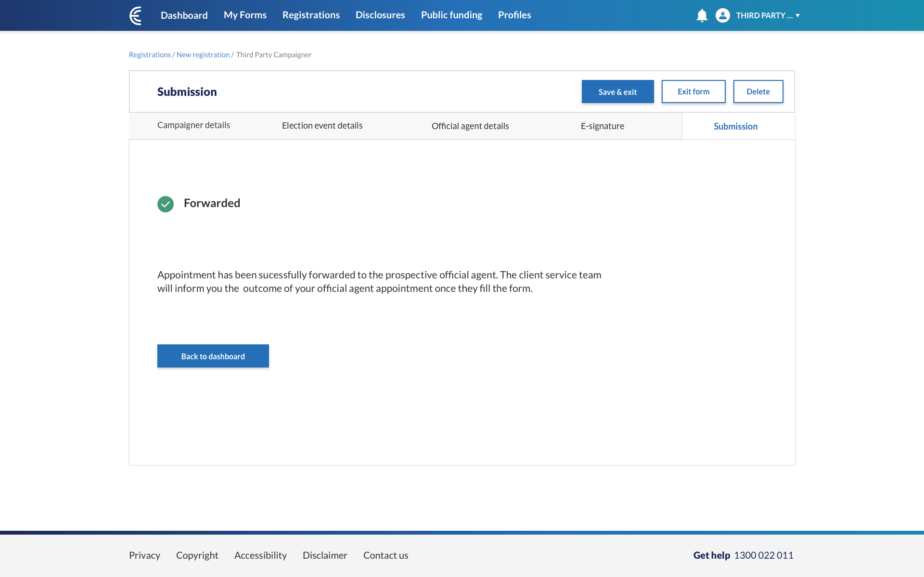Open the Accessibility footer link

tap(260, 555)
